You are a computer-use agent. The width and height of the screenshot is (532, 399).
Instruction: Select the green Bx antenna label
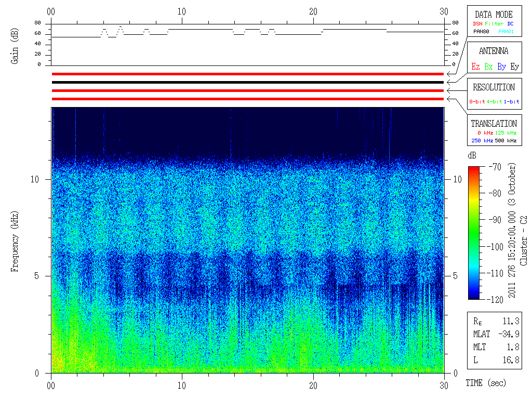pyautogui.click(x=488, y=66)
